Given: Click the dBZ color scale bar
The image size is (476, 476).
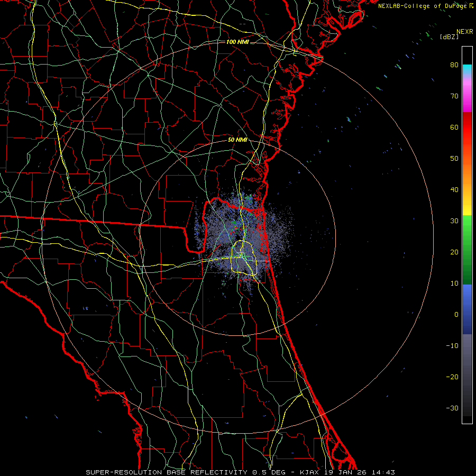Looking at the screenshot, I should coord(467,235).
